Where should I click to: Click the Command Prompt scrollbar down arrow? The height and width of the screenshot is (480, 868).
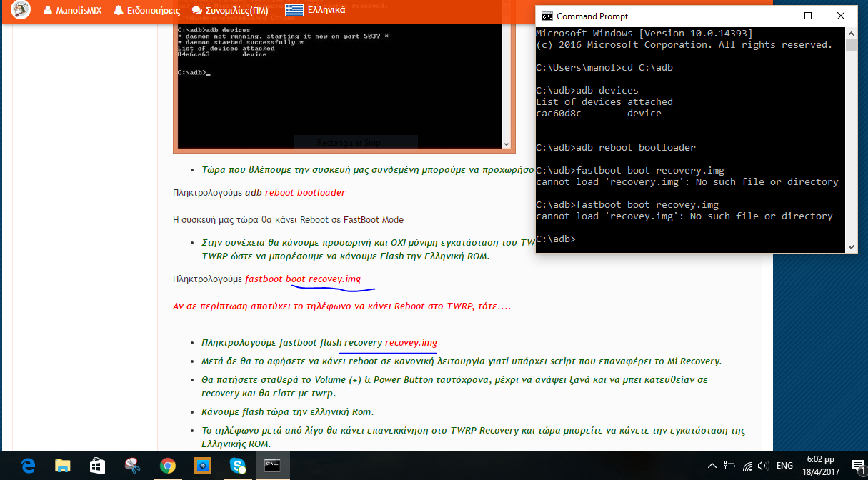(850, 247)
